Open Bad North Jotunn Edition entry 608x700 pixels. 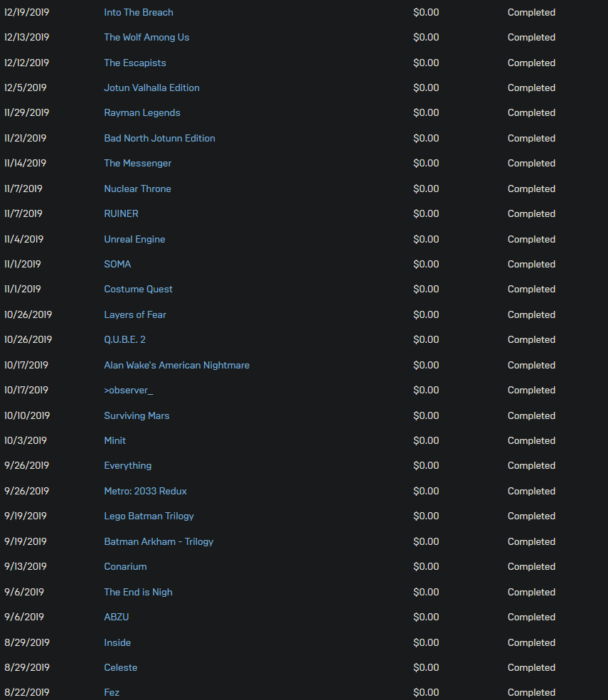pyautogui.click(x=159, y=139)
